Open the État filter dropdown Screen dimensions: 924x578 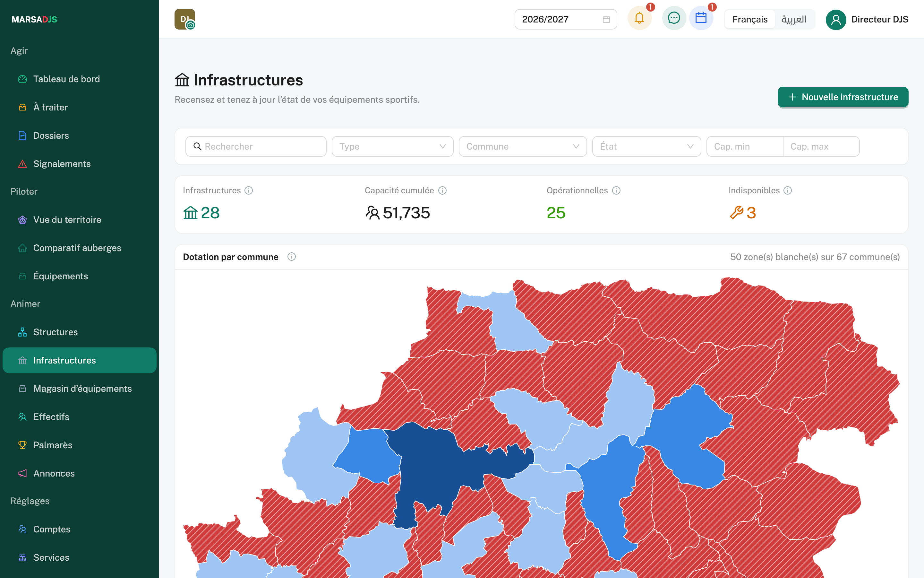pyautogui.click(x=646, y=146)
